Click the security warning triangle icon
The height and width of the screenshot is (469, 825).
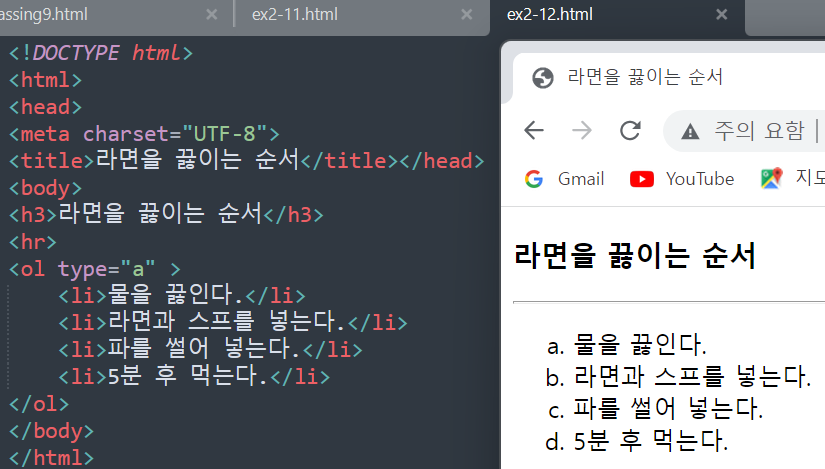[x=690, y=131]
